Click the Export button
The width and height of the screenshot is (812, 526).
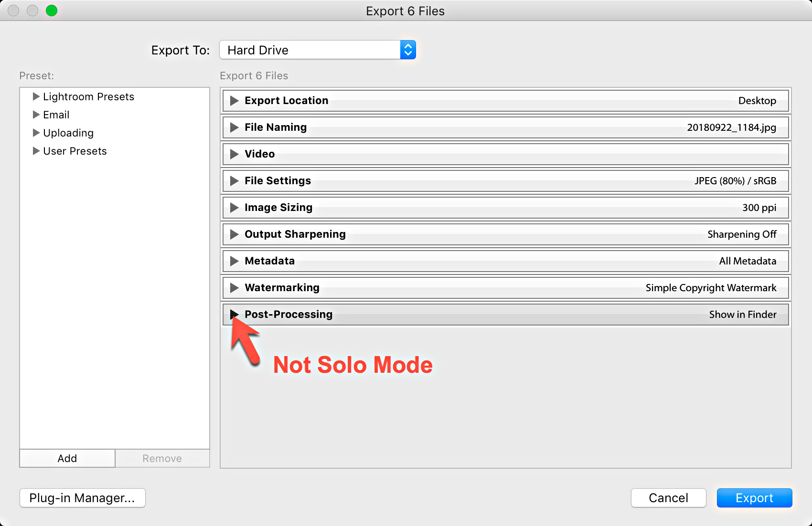(x=754, y=498)
